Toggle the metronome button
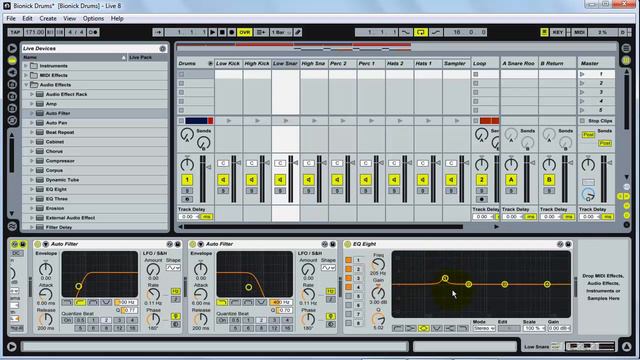Viewport: 640px width, 360px height. click(x=93, y=32)
